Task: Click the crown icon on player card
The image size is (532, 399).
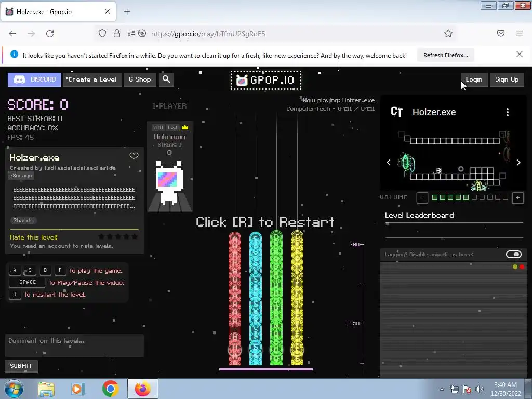Action: point(185,127)
